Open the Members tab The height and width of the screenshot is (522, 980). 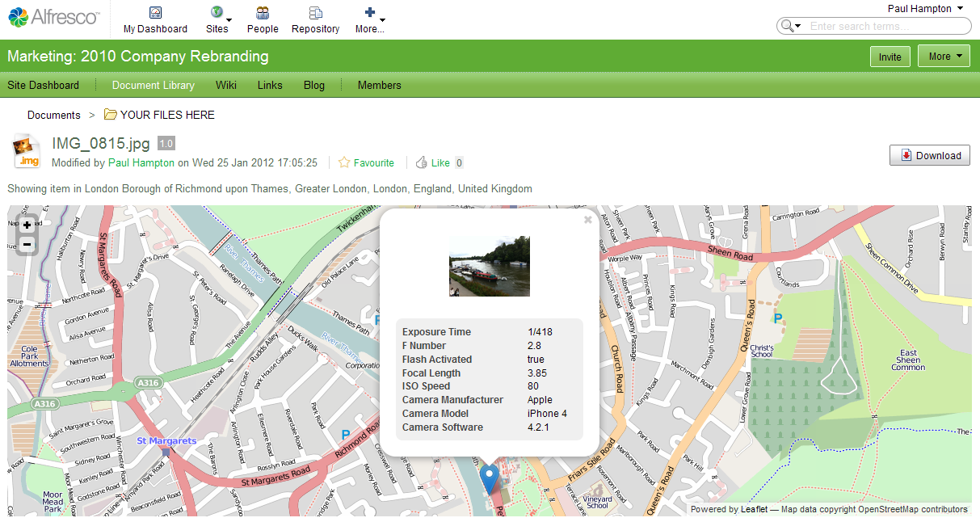pos(380,85)
